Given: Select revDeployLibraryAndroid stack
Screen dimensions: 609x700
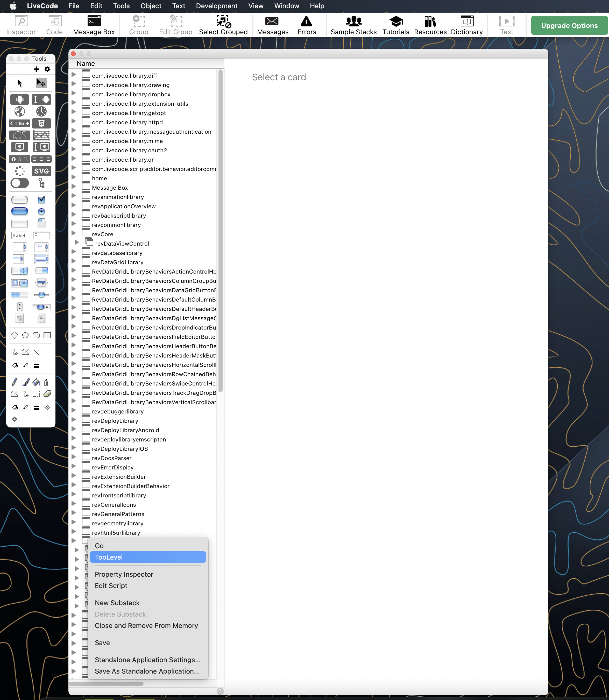Looking at the screenshot, I should [x=125, y=430].
